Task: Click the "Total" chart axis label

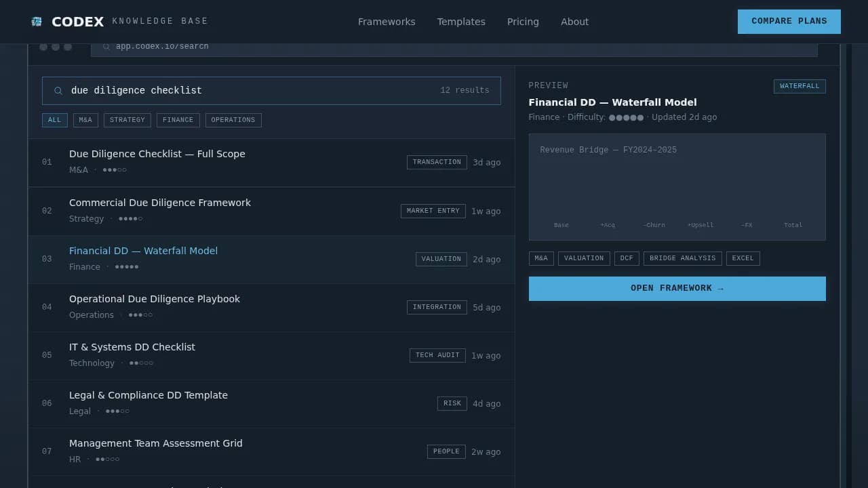Action: coord(793,225)
